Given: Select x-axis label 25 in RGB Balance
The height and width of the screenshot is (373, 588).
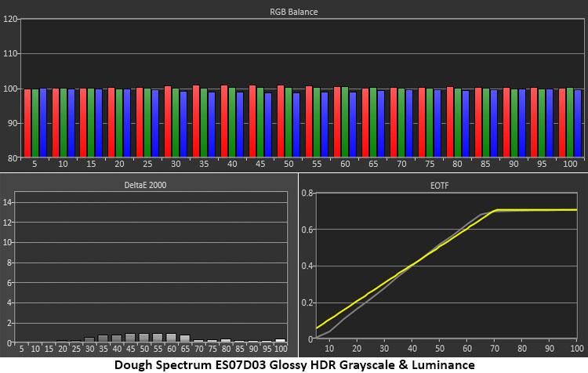Looking at the screenshot, I should [x=147, y=164].
